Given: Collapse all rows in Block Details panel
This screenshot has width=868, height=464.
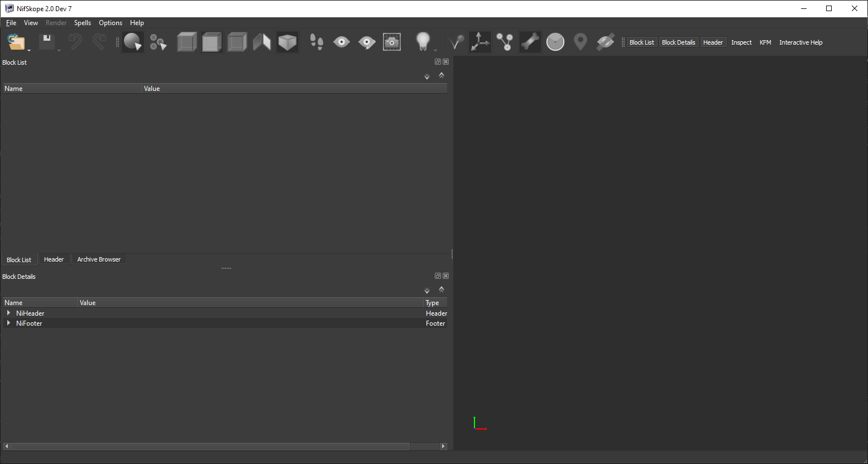Looking at the screenshot, I should [x=442, y=289].
